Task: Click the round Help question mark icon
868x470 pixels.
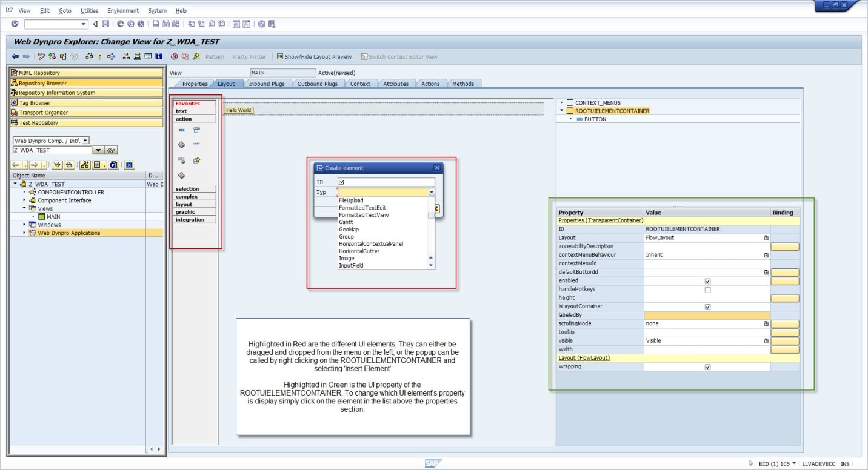Action: pos(262,24)
